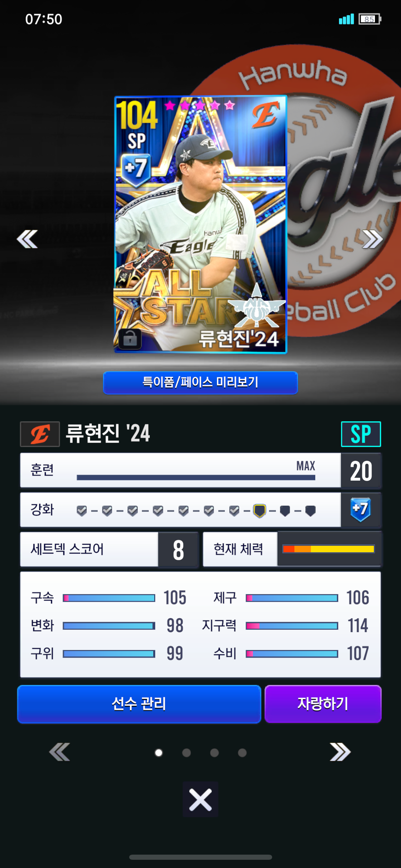This screenshot has width=401, height=868.
Task: Tap the Eagles team logo beside the player name
Action: [x=40, y=434]
